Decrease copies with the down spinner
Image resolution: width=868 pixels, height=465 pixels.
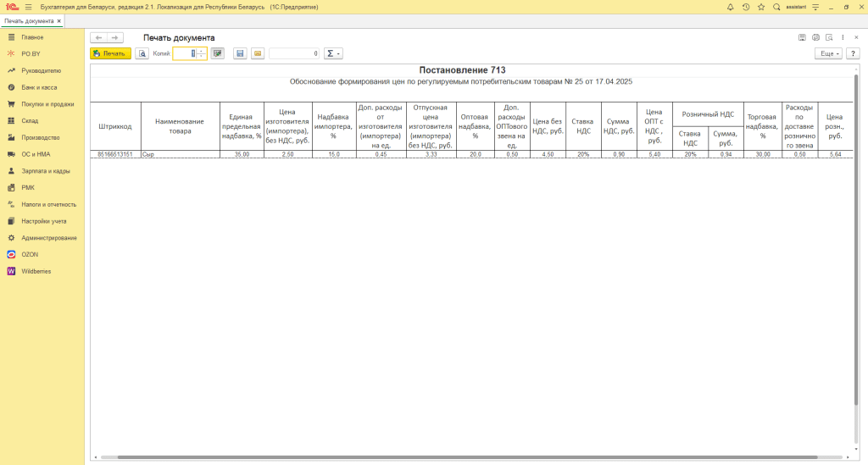pyautogui.click(x=202, y=57)
